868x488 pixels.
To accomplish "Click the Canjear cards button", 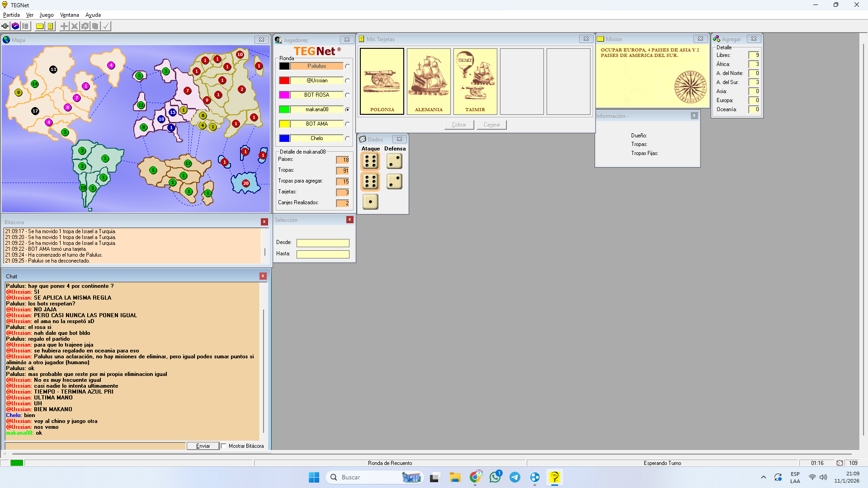I will [x=491, y=125].
